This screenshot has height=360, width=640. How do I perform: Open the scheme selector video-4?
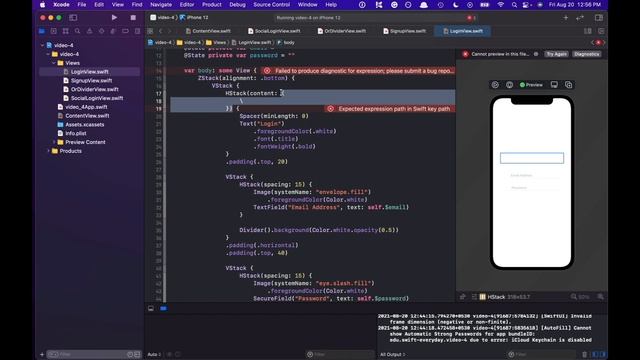[162, 18]
